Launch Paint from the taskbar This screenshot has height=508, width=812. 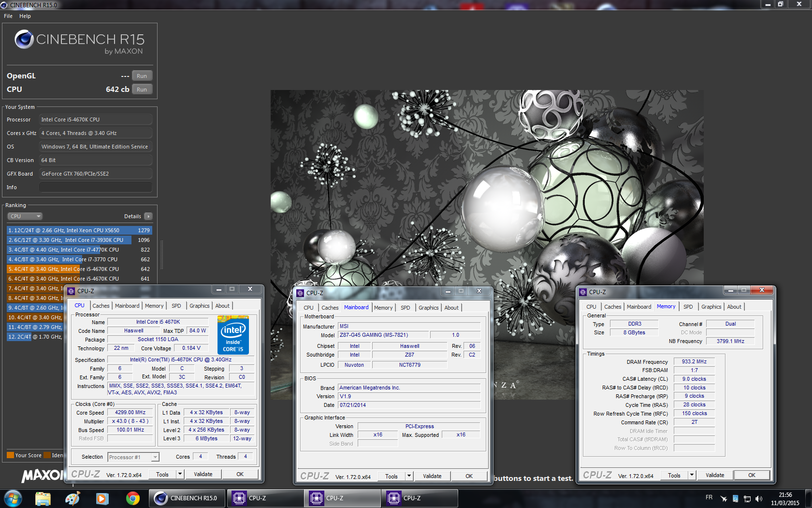coord(72,498)
